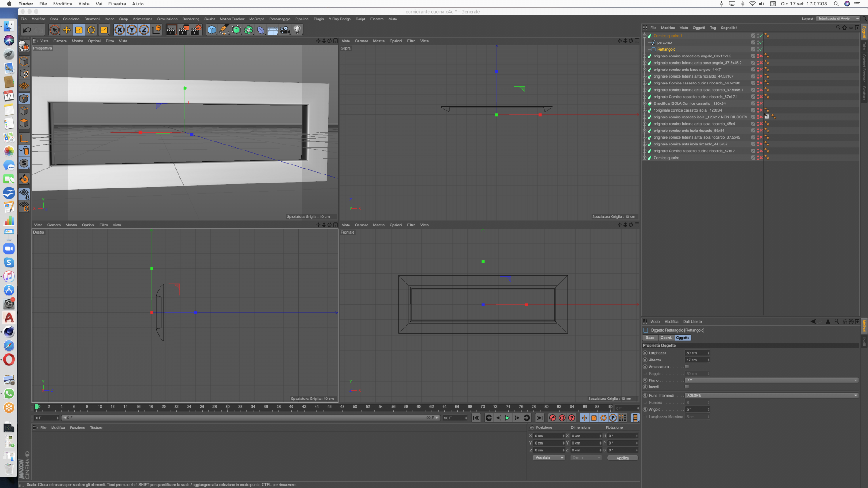Viewport: 868px width, 488px height.
Task: Switch to the Oggetto tab in properties
Action: 683,338
